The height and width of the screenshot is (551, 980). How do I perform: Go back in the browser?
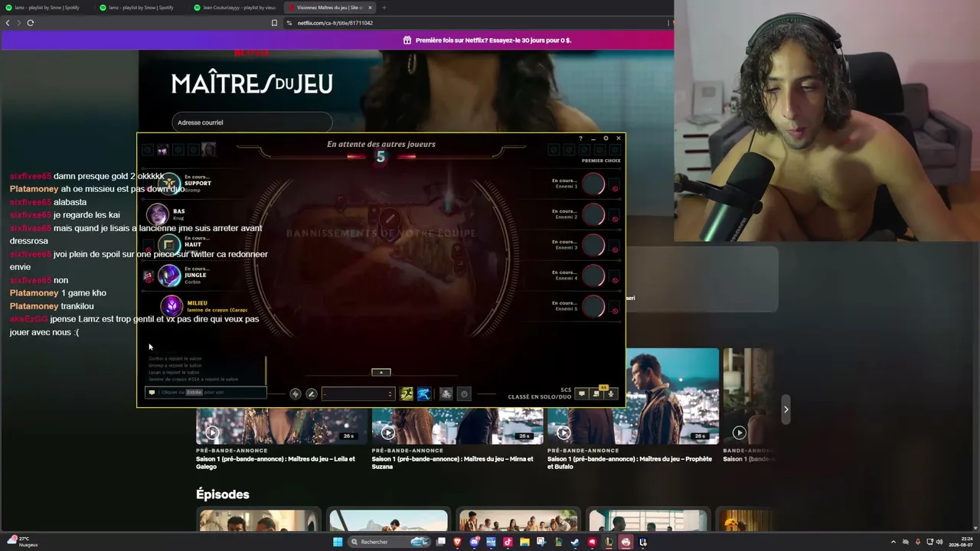coord(8,23)
